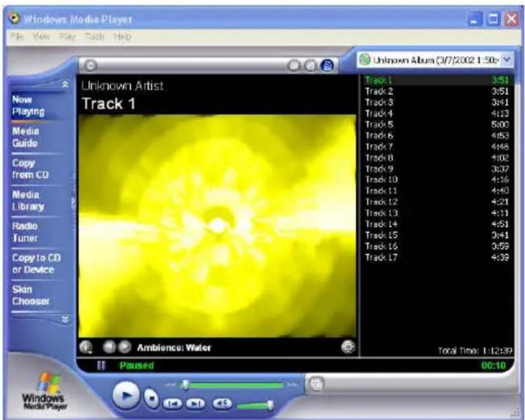Click the 00:10 elapsed time display

pos(493,365)
